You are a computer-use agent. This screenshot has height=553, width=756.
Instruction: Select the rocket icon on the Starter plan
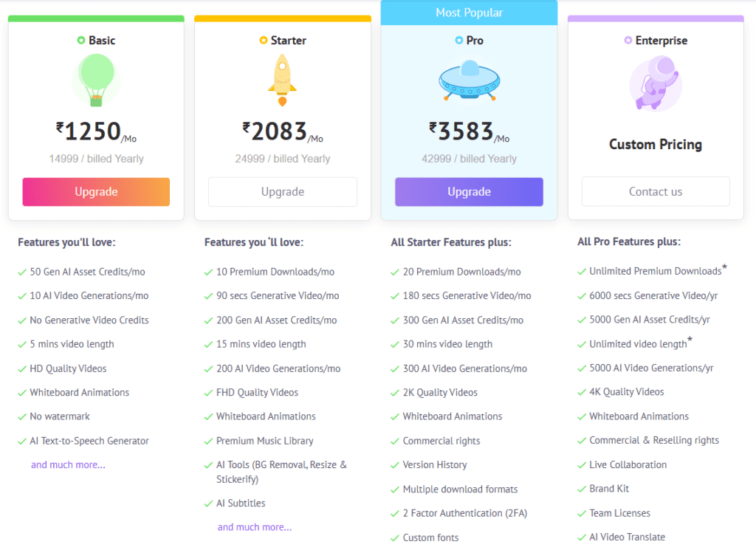(282, 80)
